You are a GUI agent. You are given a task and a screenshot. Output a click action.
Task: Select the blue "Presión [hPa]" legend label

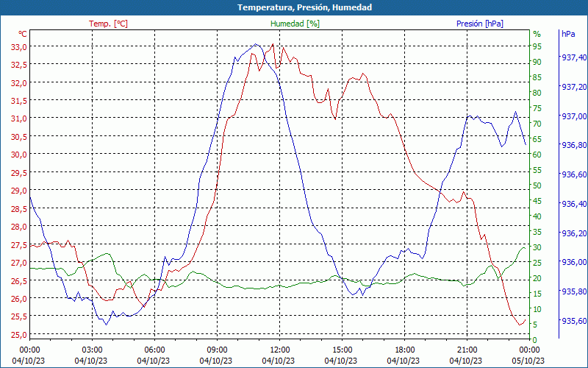(x=480, y=24)
